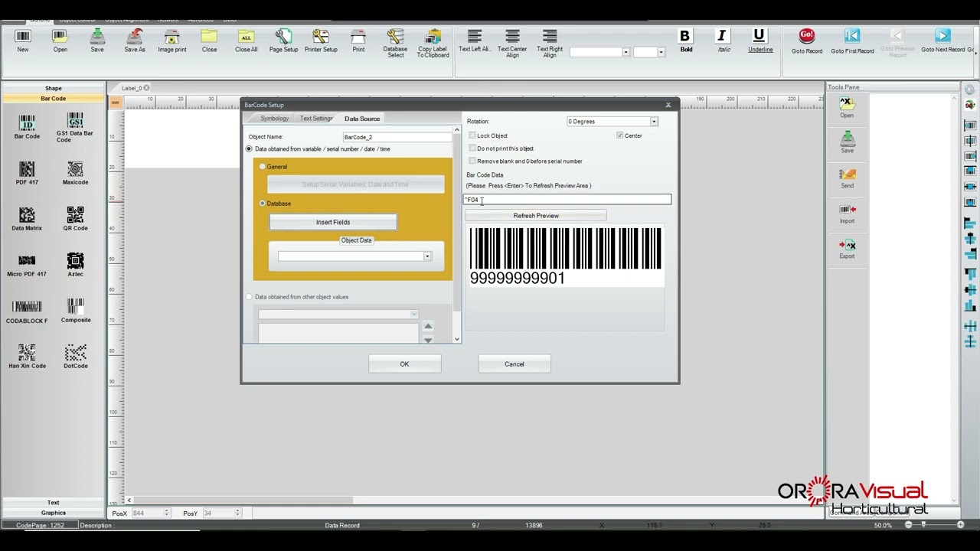Toggle Italic formatting

coord(723,41)
